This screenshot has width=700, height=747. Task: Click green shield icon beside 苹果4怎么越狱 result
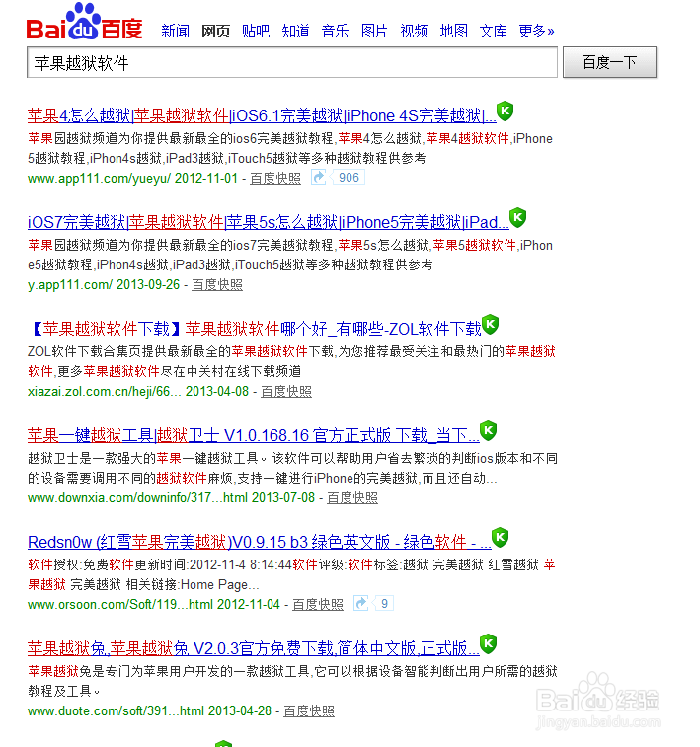[x=505, y=111]
